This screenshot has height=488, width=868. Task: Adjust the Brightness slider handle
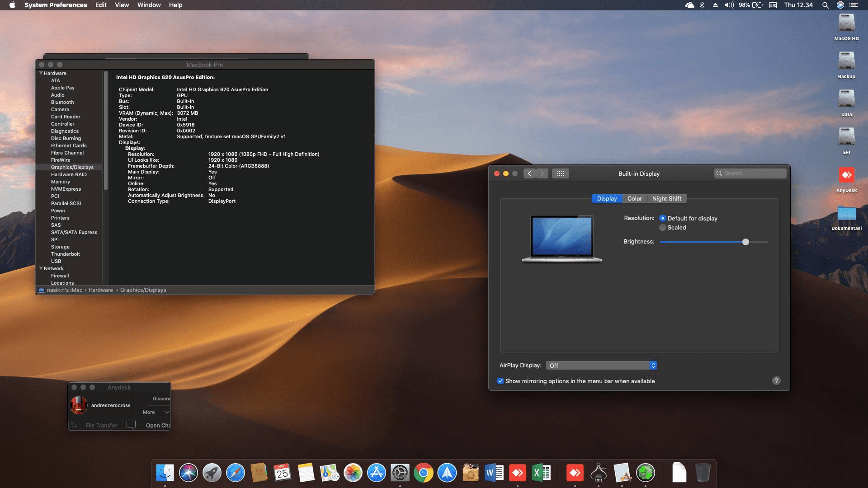point(745,242)
